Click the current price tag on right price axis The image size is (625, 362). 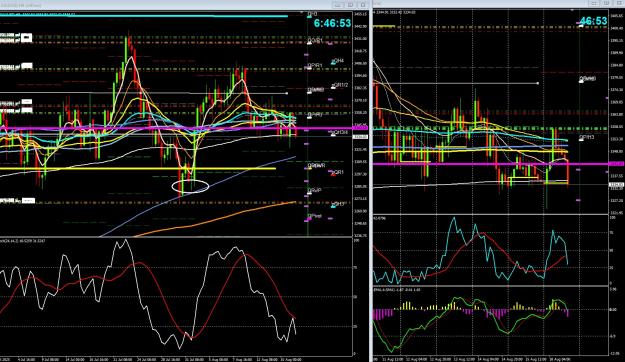(616, 185)
